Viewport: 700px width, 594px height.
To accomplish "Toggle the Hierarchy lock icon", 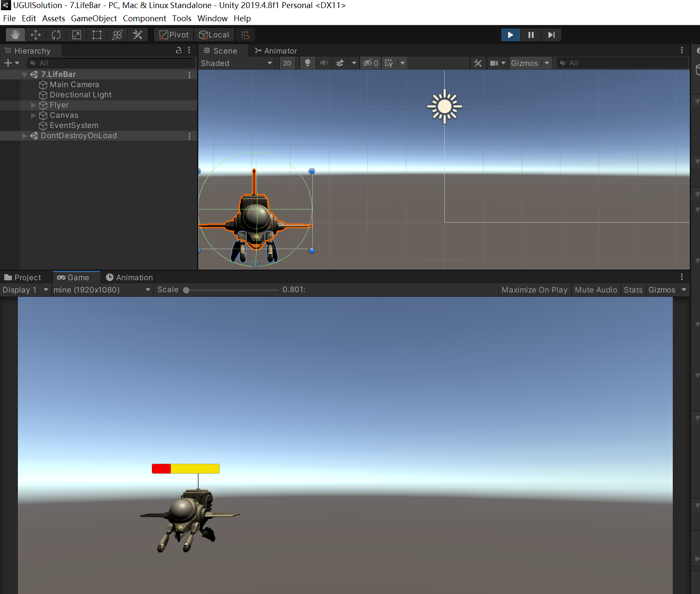I will (x=179, y=50).
